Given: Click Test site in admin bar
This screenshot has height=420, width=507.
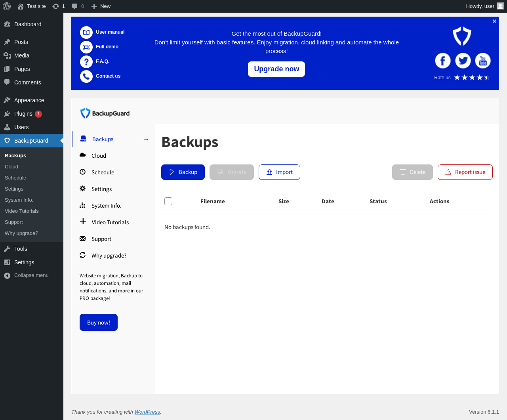Looking at the screenshot, I should pyautogui.click(x=32, y=6).
